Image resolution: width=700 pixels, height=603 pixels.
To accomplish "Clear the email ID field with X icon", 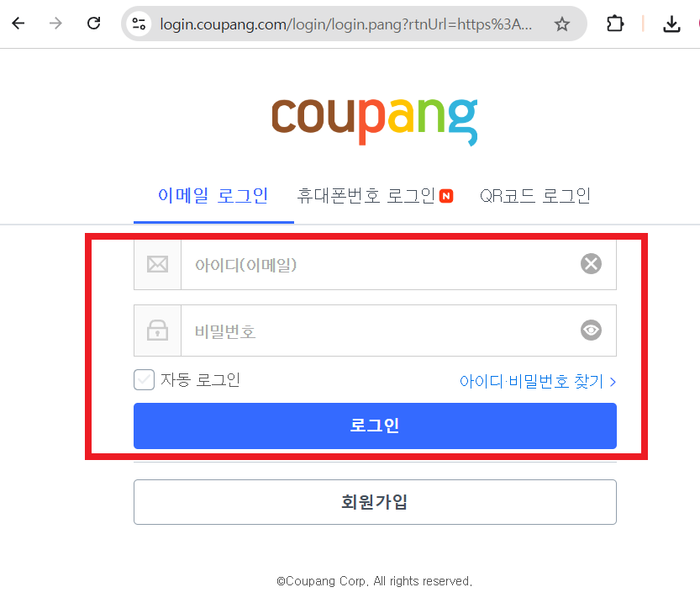I will [x=591, y=263].
